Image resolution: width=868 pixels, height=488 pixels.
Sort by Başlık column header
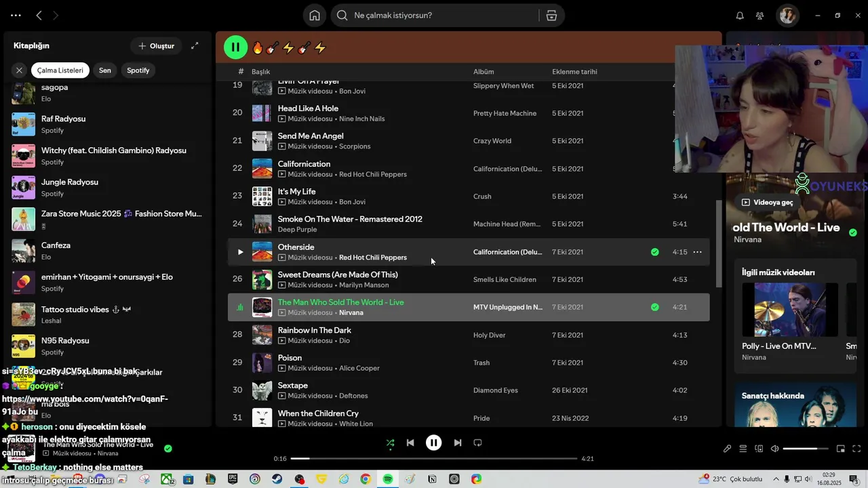260,72
